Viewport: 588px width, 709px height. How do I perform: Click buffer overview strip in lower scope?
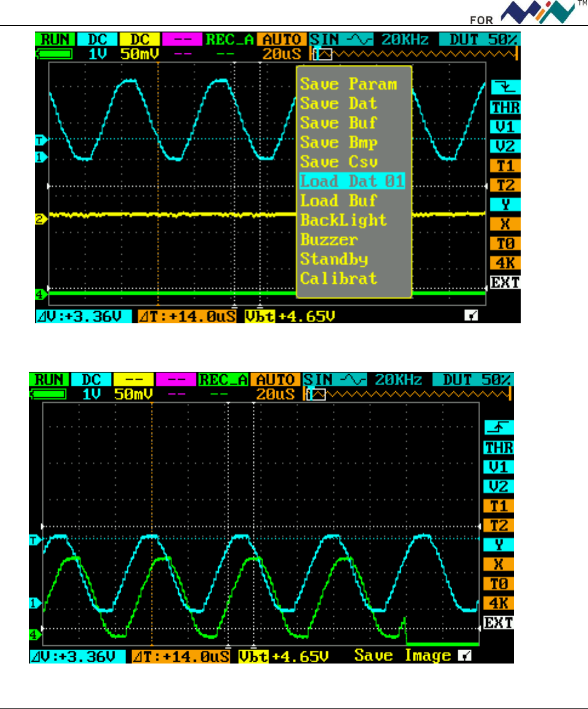coord(408,395)
